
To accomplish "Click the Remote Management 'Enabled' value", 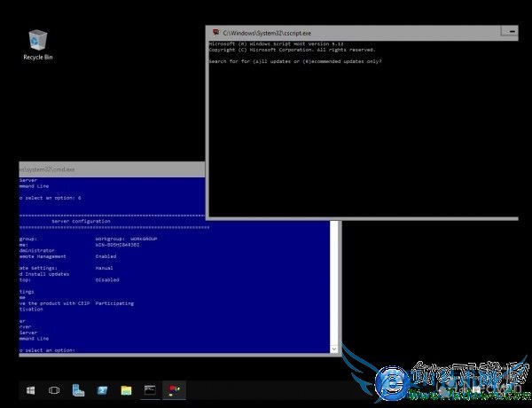I will 106,255.
